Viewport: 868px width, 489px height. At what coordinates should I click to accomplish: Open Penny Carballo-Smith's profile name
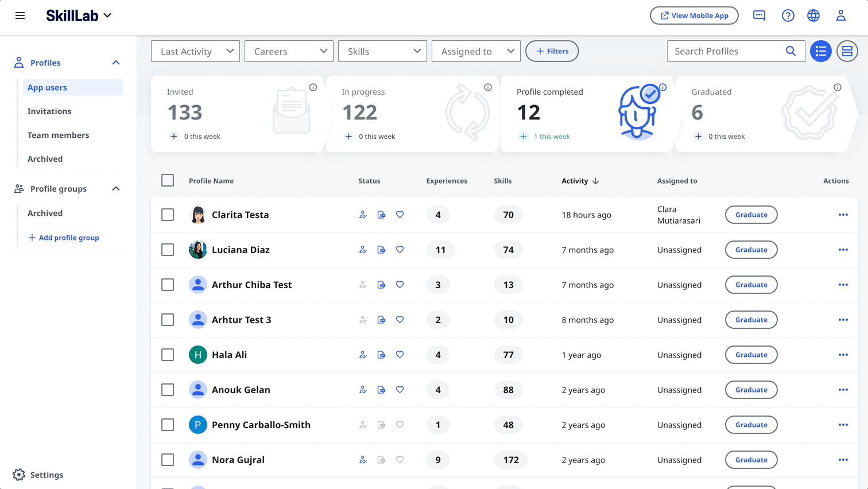tap(261, 425)
